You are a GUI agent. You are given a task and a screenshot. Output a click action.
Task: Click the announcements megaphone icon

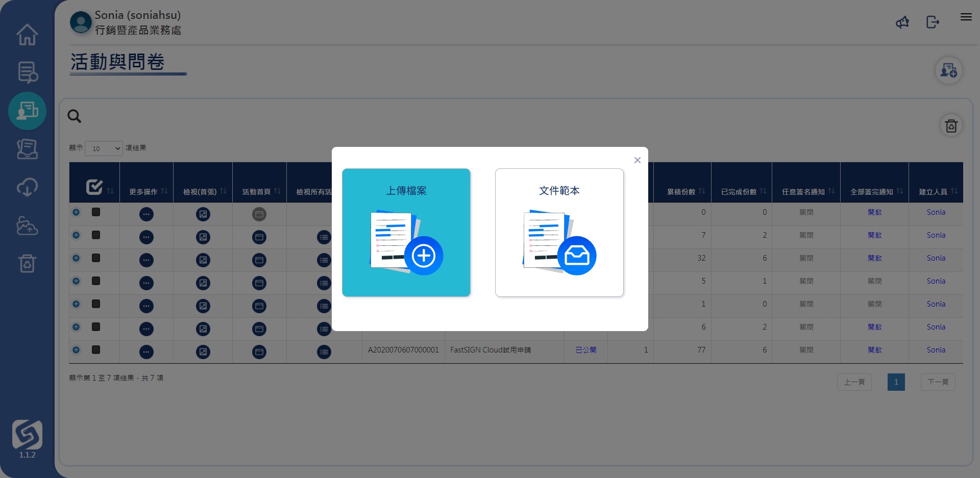click(902, 22)
